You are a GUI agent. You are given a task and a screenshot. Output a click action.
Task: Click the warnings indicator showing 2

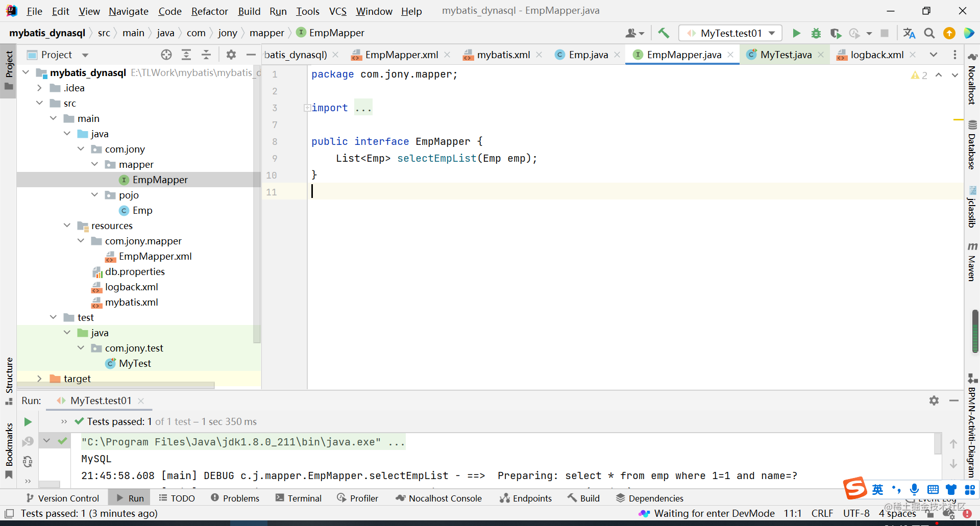[919, 75]
